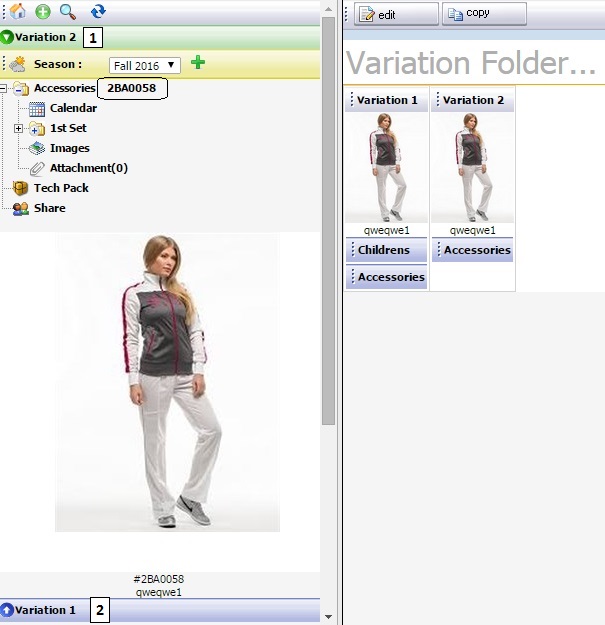Click qweqwe1 label under Variation 2
Image resolution: width=605 pixels, height=625 pixels.
click(x=473, y=230)
